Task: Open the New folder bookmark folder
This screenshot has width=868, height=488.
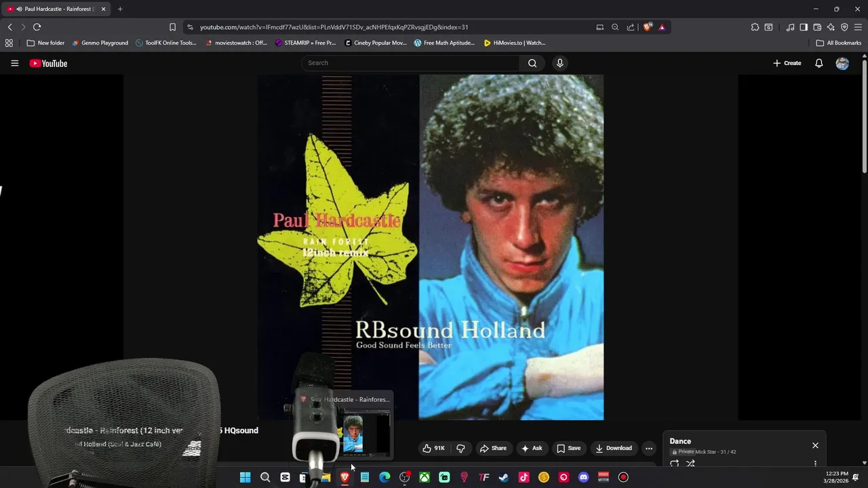Action: 45,43
